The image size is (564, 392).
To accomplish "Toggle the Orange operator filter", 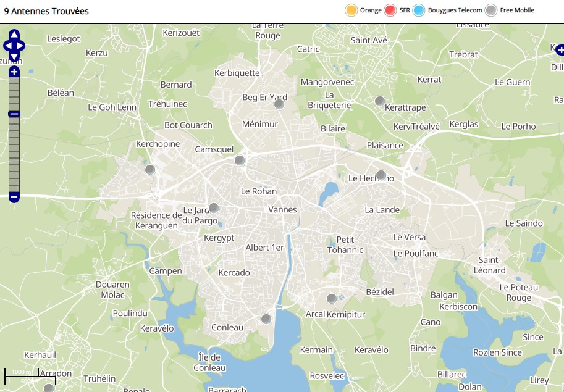I will (351, 10).
